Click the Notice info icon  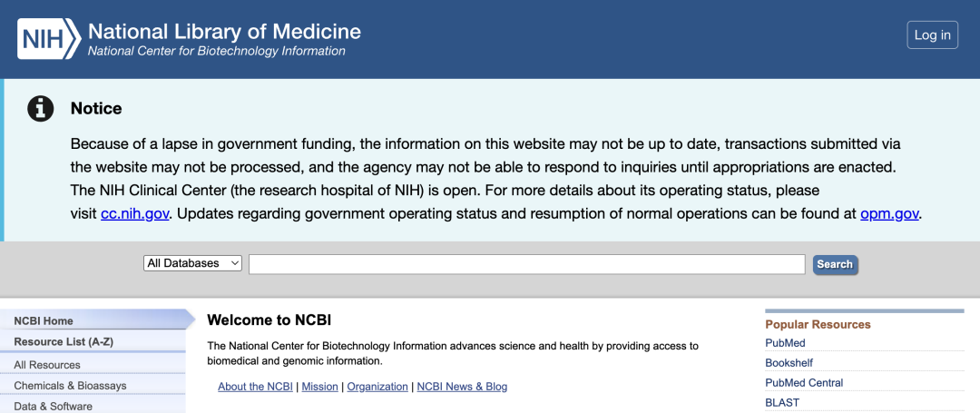(x=40, y=109)
